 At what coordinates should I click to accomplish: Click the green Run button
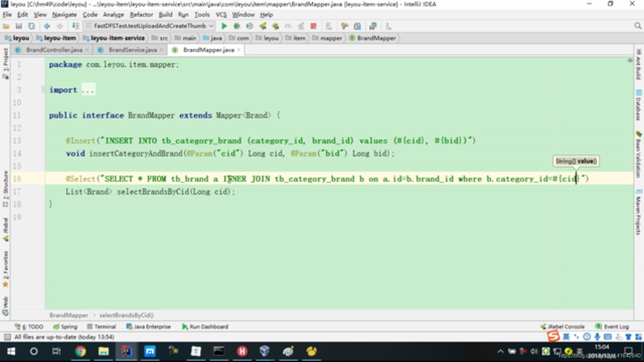(224, 26)
